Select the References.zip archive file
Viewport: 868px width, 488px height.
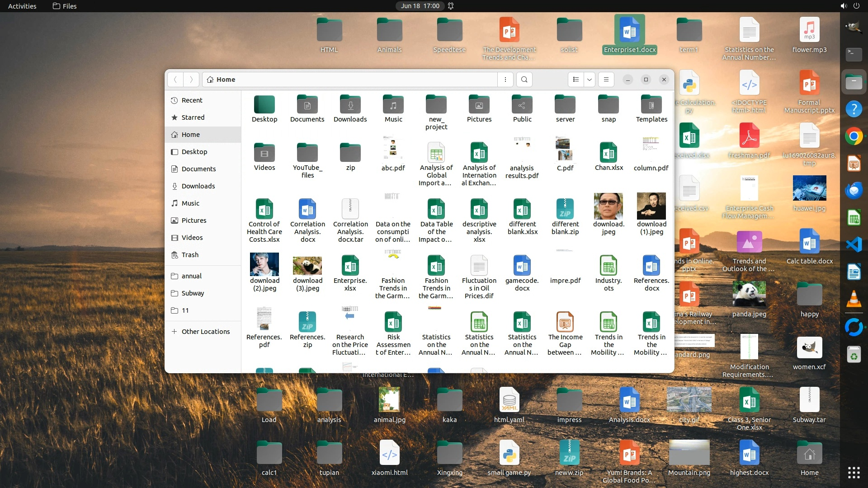307,322
